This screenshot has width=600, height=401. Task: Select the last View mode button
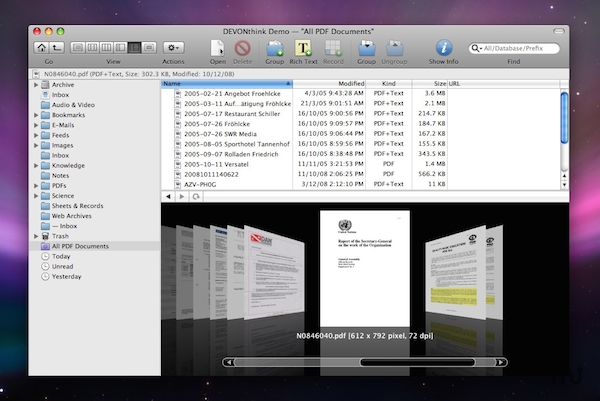[149, 47]
